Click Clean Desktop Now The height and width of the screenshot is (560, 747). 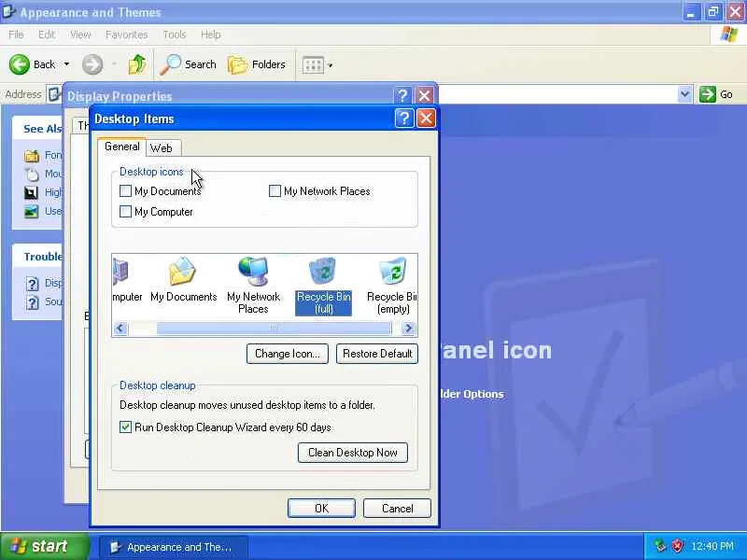pyautogui.click(x=353, y=453)
